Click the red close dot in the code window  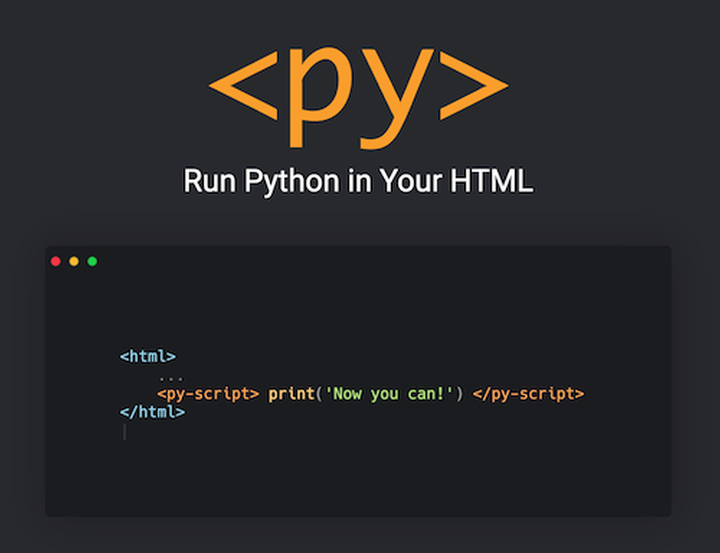point(56,261)
